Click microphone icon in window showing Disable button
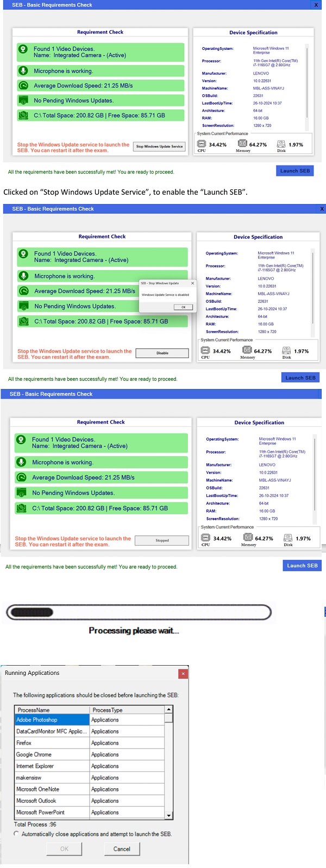 pos(23,276)
